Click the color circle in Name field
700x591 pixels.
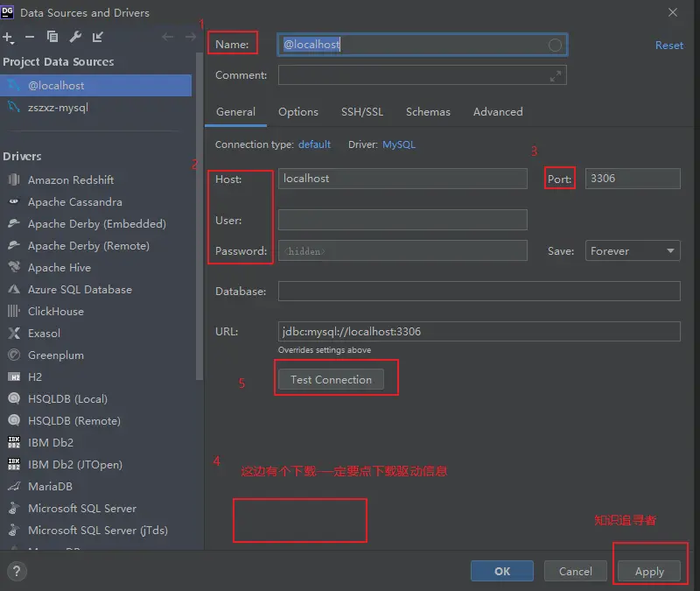tap(555, 45)
